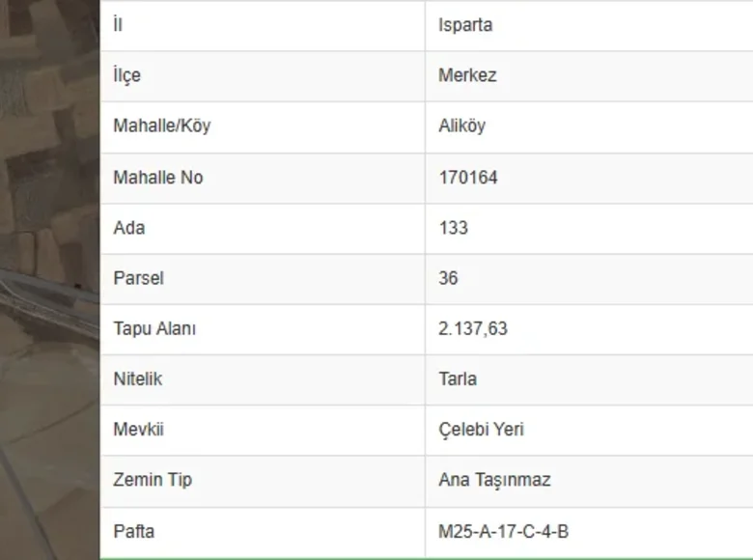The image size is (753, 560).
Task: Click the Mahalle No label
Action: click(157, 178)
